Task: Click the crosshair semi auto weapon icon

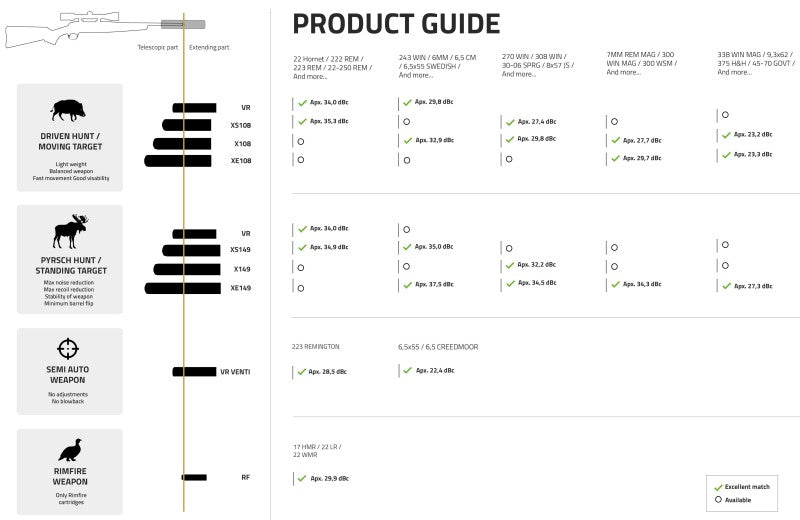Action: coord(69,348)
